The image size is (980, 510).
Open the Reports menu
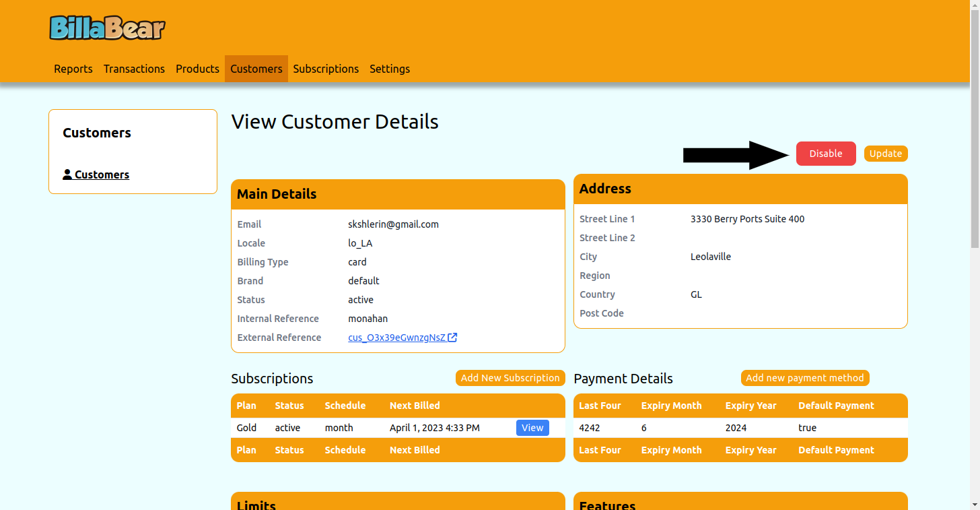(x=73, y=69)
